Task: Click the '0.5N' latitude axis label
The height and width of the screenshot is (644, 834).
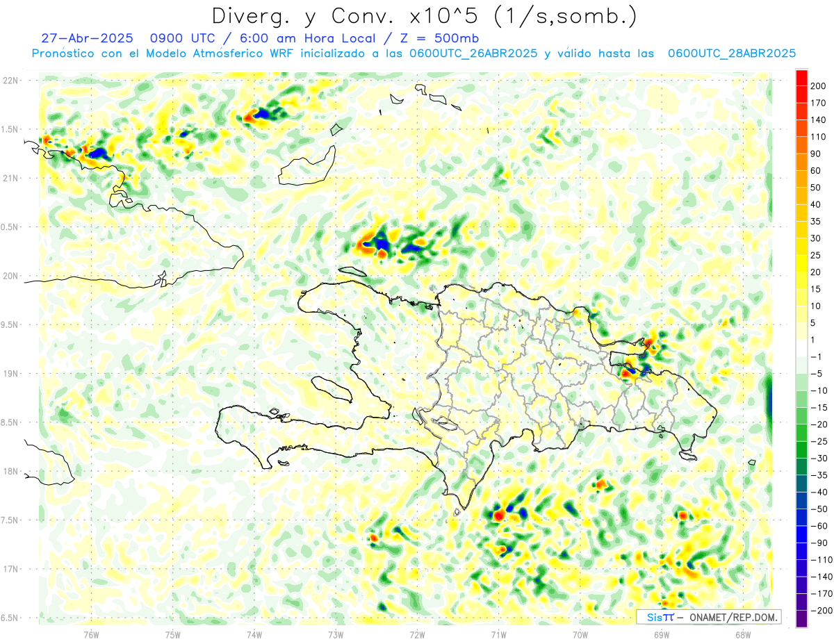Action: point(10,227)
